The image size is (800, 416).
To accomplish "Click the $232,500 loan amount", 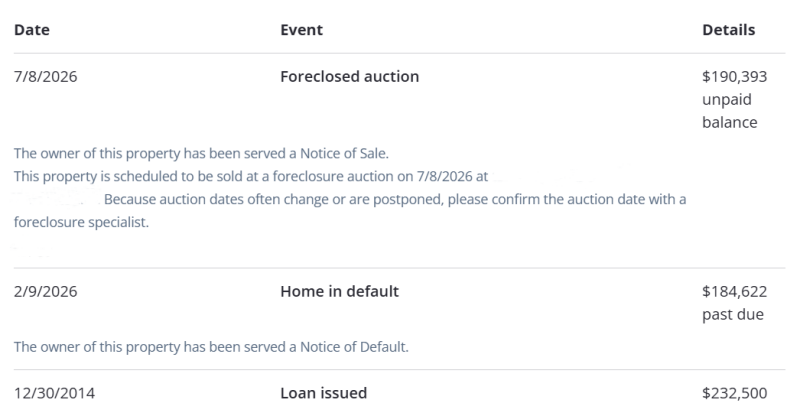I will pyautogui.click(x=734, y=393).
